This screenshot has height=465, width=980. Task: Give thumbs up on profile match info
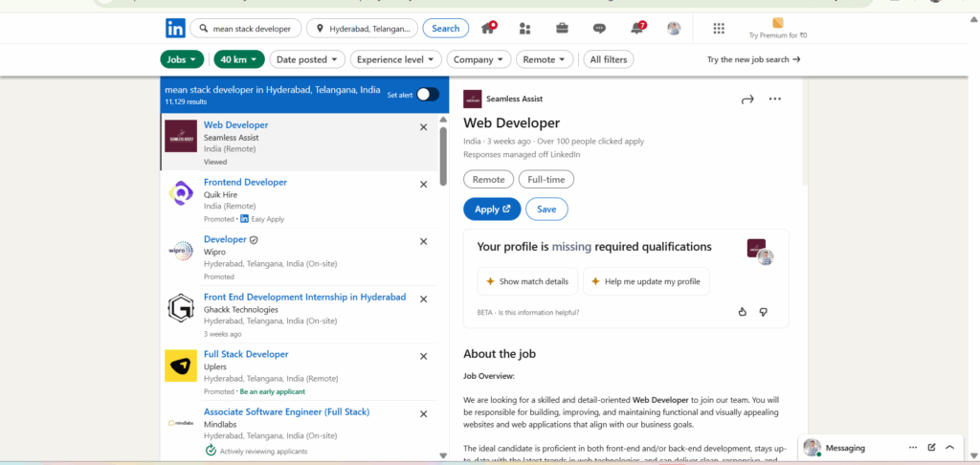click(743, 312)
